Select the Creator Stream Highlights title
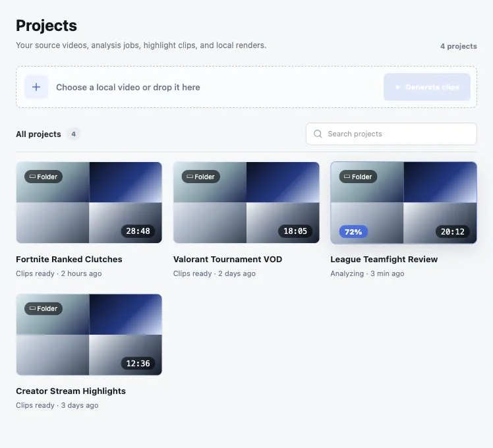Screen dimensions: 493x448 click(71, 391)
